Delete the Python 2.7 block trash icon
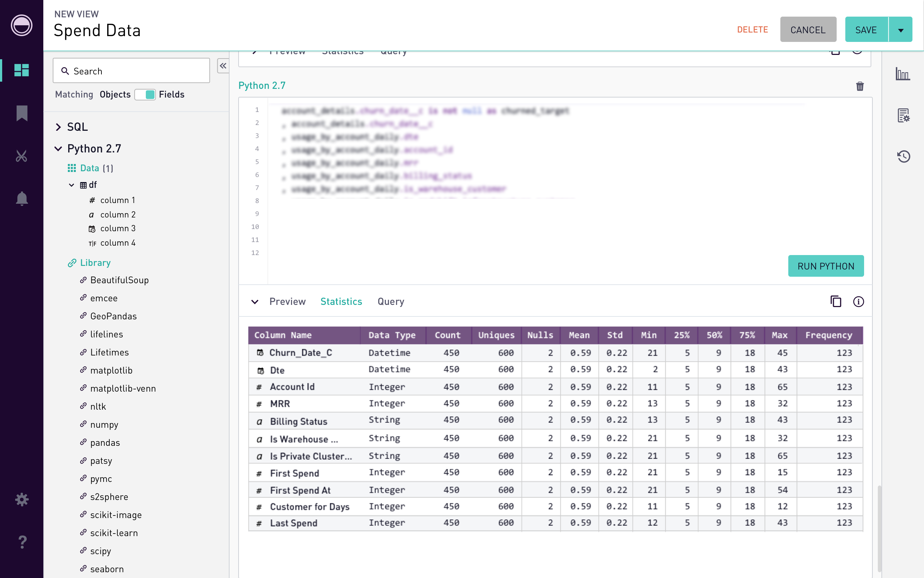Image resolution: width=924 pixels, height=578 pixels. (x=860, y=86)
